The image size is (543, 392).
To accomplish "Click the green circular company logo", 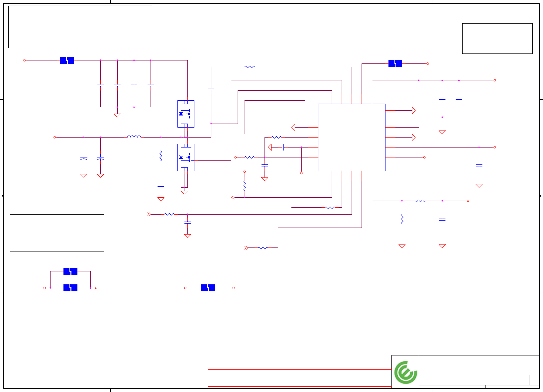I will pos(406,372).
